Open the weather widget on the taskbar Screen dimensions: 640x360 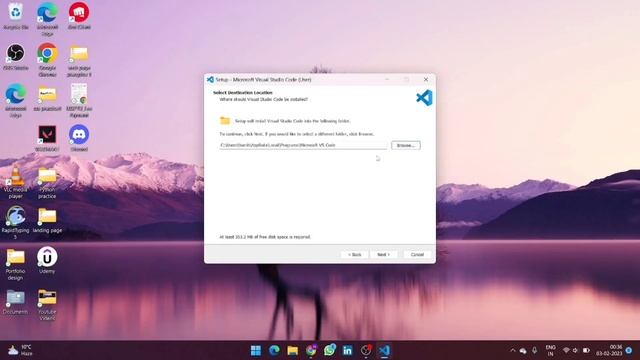20,350
